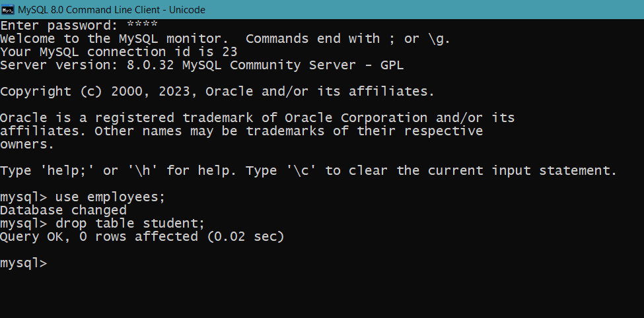Click 'affiliates. Other names may be trademarks' line
Image resolution: width=644 pixels, height=318 pixels.
click(x=242, y=131)
